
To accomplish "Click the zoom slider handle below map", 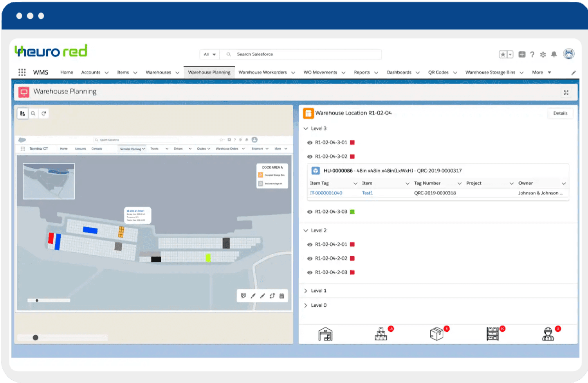I will click(36, 338).
